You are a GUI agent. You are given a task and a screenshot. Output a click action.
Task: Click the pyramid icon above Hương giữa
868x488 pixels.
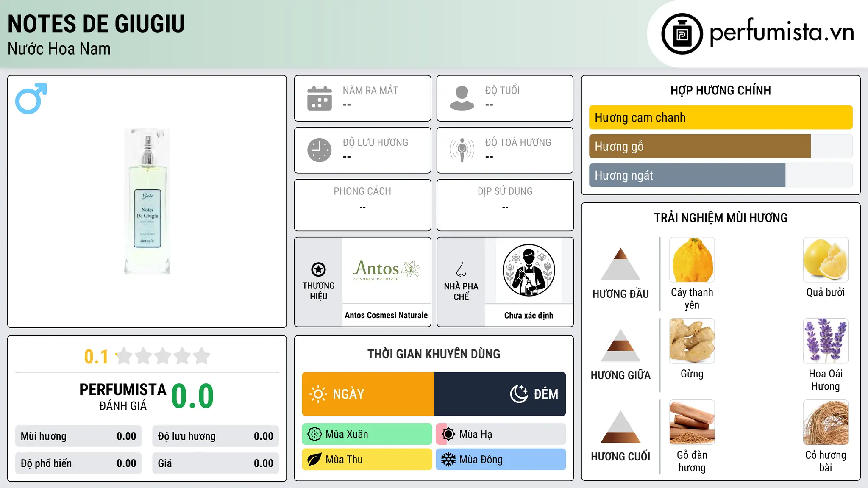tap(620, 345)
